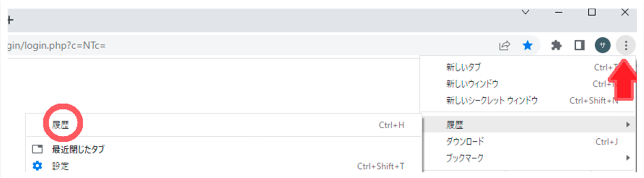
Task: Select 新しいタブ menu item
Action: coord(527,67)
